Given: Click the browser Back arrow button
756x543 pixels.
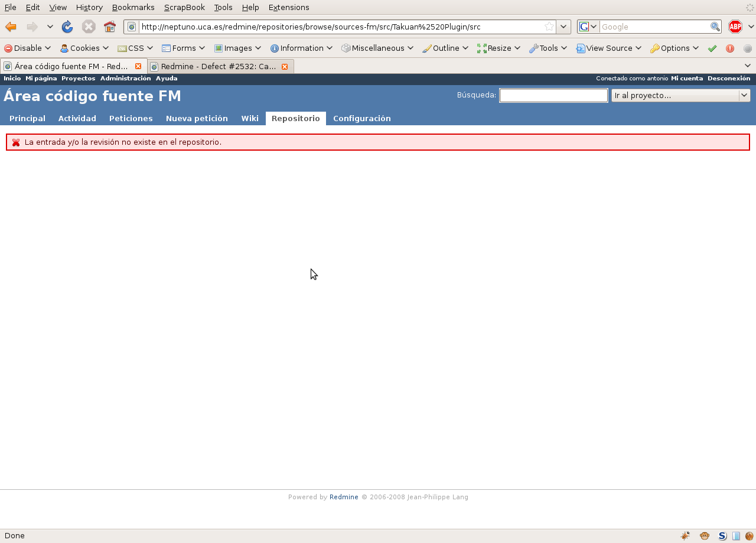Looking at the screenshot, I should click(x=11, y=27).
